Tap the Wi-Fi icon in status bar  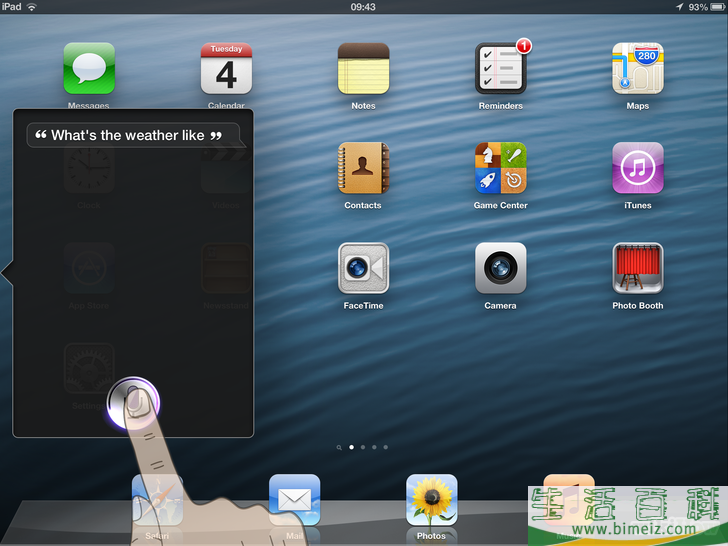point(32,6)
